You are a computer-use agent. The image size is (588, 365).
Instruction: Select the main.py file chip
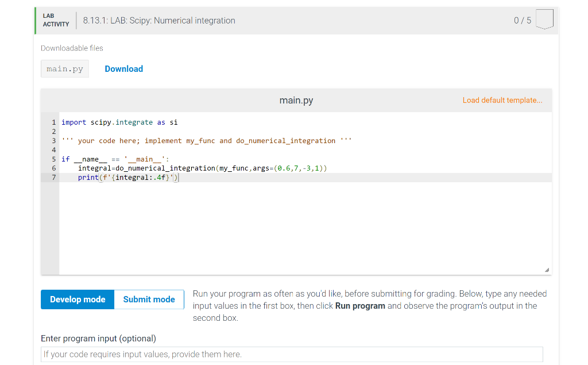[64, 68]
